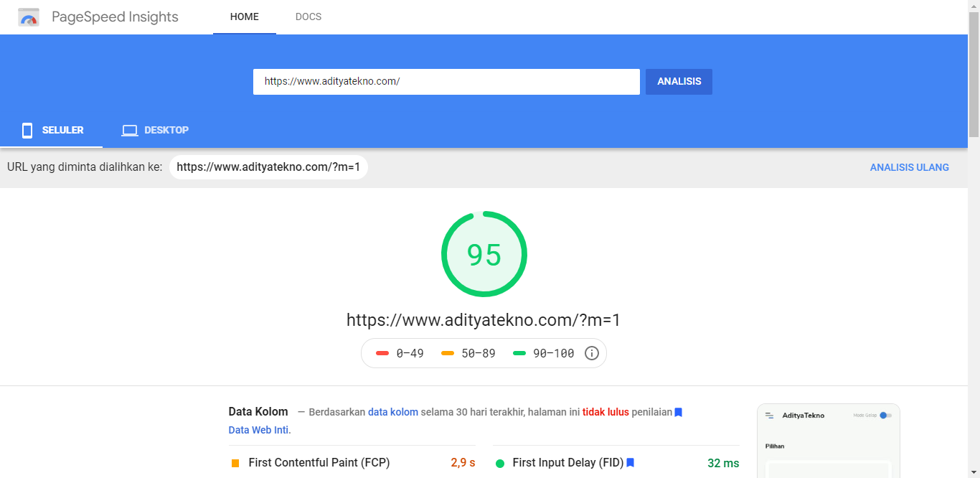
Task: Click 'First Contentful Paint (FCP)' label
Action: tap(319, 463)
